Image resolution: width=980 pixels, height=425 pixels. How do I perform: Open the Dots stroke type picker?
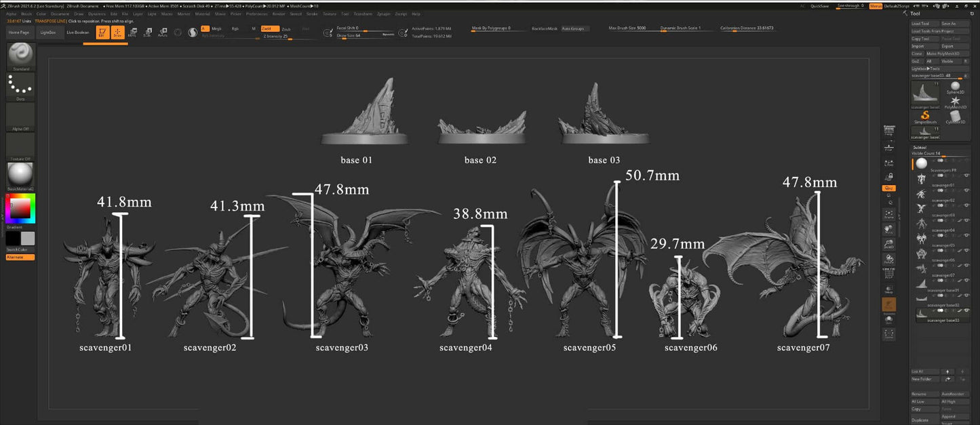(20, 85)
